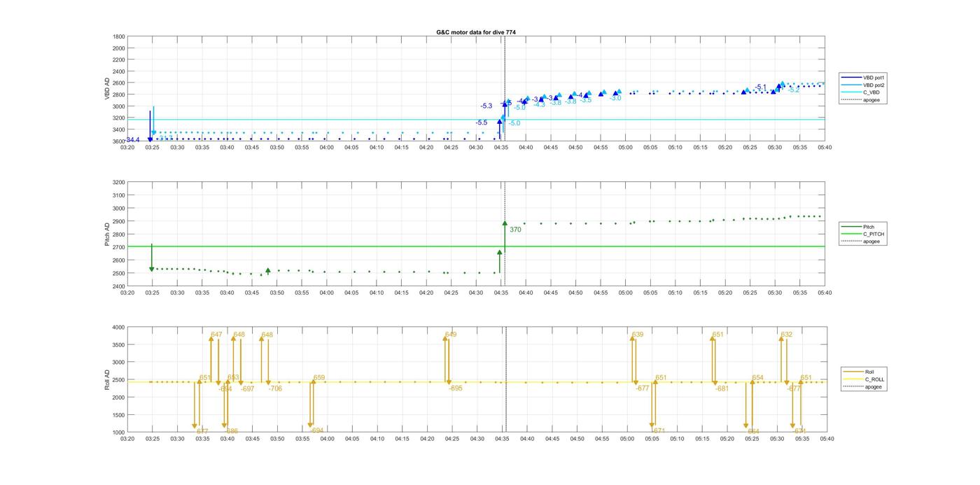This screenshot has height=485, width=980.
Task: Click the yellow C_ROLL line sample in legend
Action: pyautogui.click(x=854, y=379)
